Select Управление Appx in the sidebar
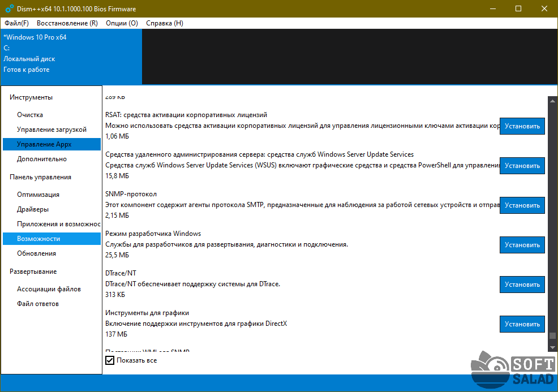The height and width of the screenshot is (392, 558). tap(51, 144)
